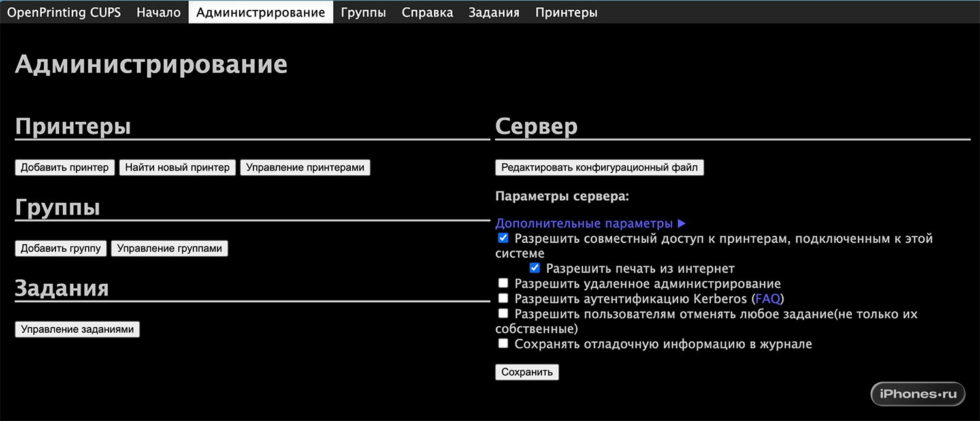Click the Параметры сервера: label
Screen dimensions: 980x421
pyautogui.click(x=562, y=196)
